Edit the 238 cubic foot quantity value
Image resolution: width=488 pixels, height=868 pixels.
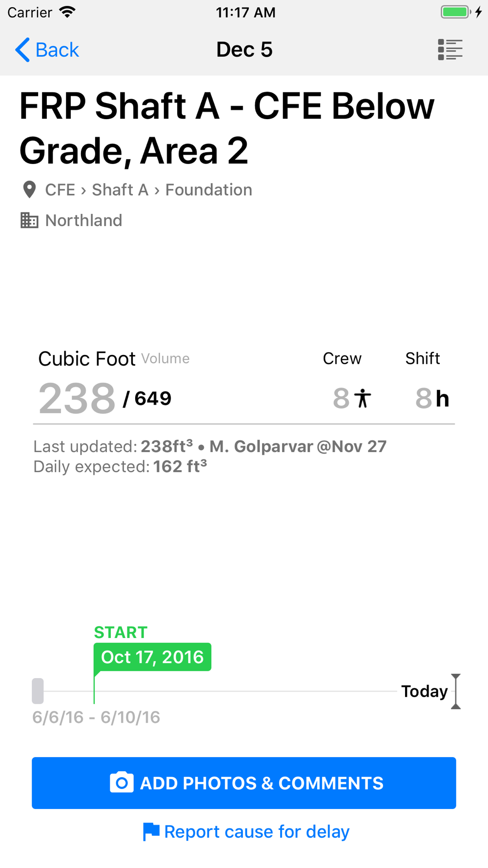[77, 398]
